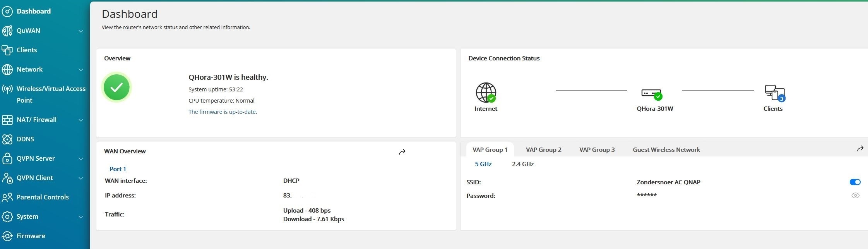Expand the NAT/ Firewall menu chevron
This screenshot has width=868, height=249.
point(81,120)
